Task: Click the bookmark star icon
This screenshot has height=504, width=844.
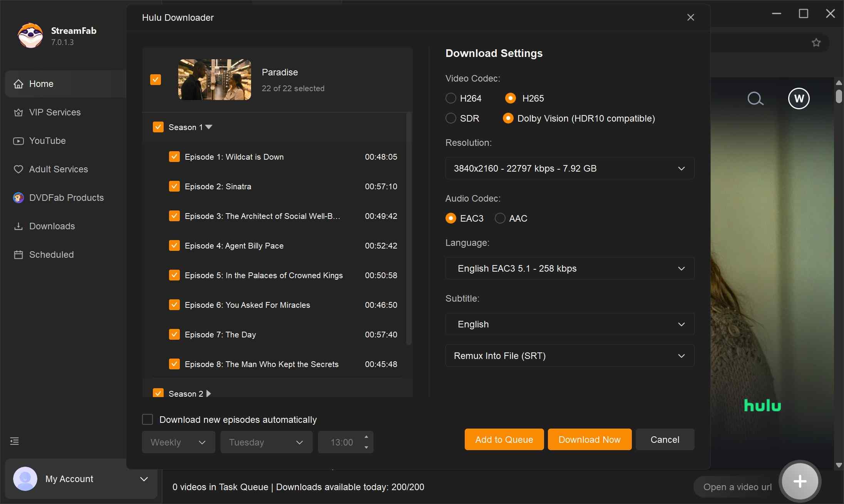Action: 816,43
